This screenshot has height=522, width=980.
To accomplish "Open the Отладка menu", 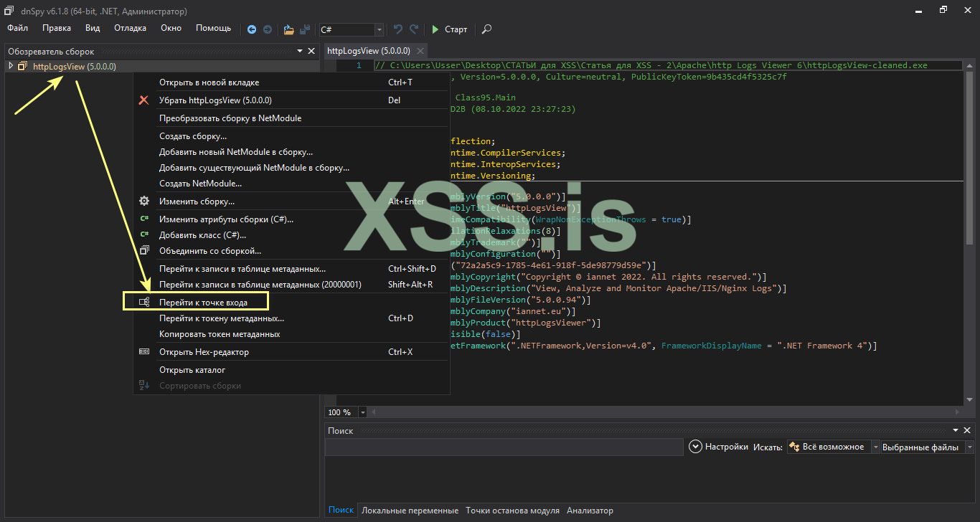I will 130,28.
